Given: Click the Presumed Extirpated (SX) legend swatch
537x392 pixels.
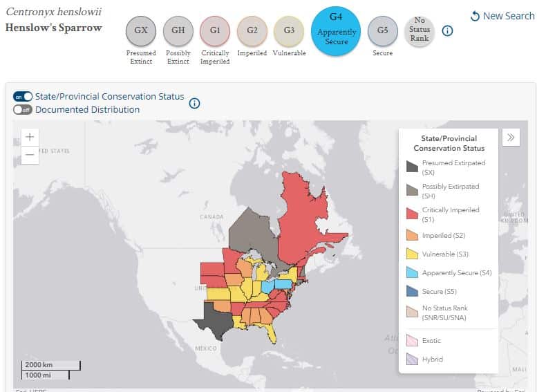Looking at the screenshot, I should [x=412, y=166].
